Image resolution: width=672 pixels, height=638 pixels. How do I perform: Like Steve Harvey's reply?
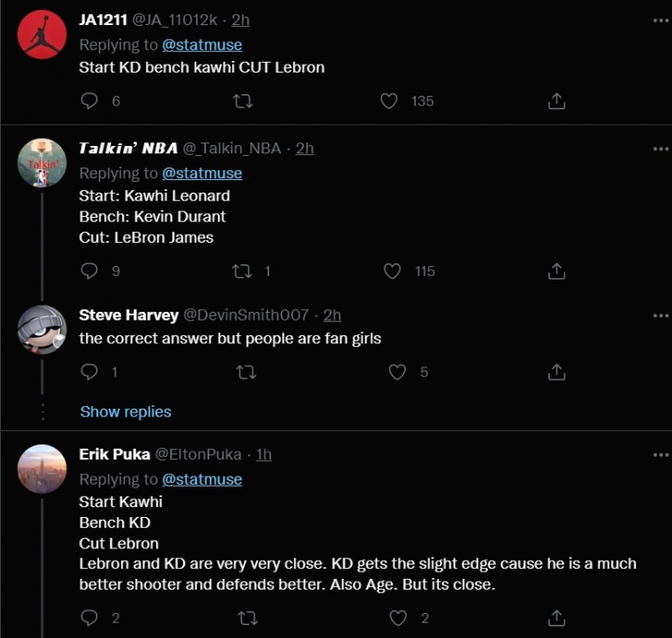click(397, 372)
